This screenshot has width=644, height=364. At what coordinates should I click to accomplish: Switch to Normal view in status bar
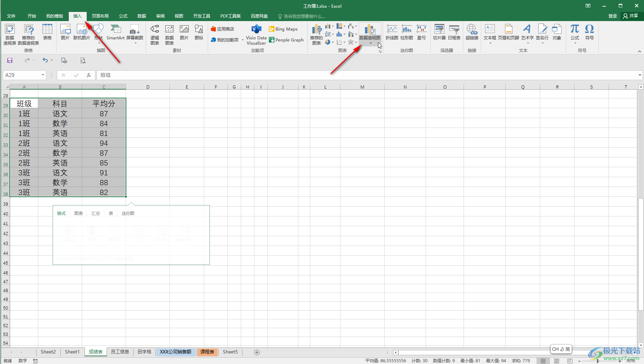click(x=543, y=361)
